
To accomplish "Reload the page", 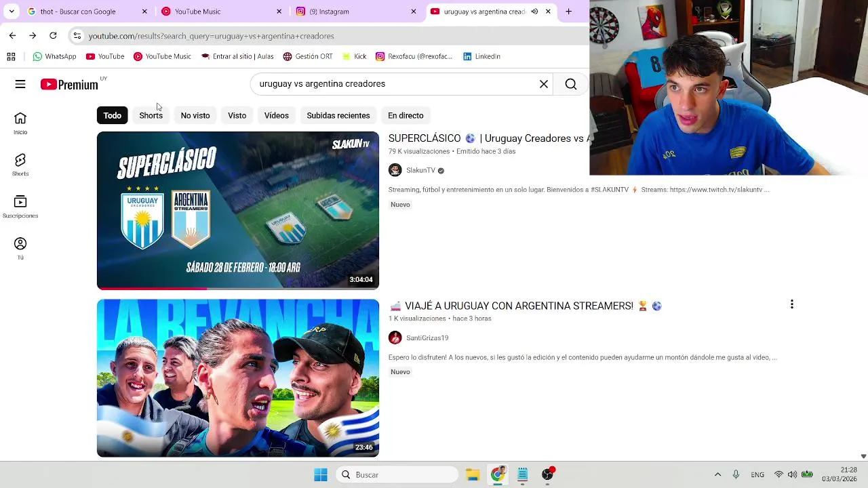I will click(53, 35).
